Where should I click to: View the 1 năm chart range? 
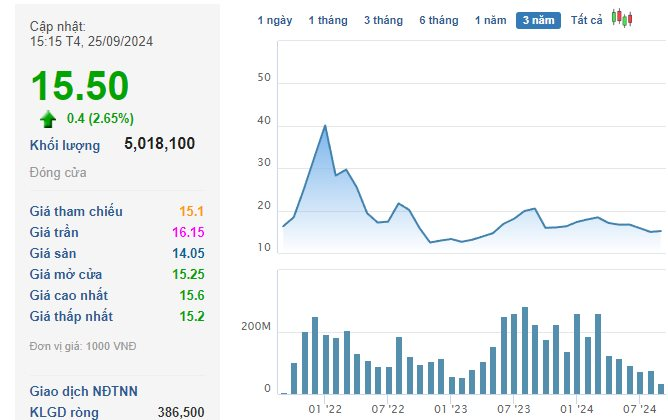click(491, 20)
